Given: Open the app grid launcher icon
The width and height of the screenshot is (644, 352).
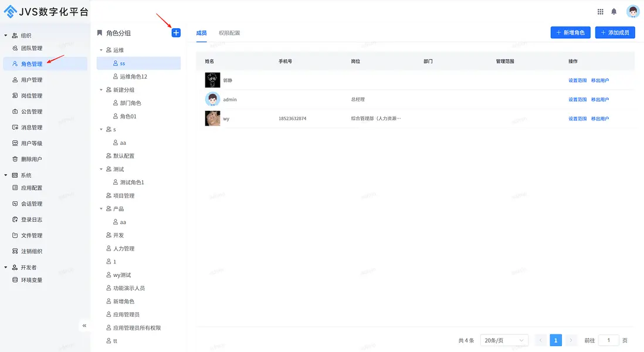Looking at the screenshot, I should click(600, 11).
